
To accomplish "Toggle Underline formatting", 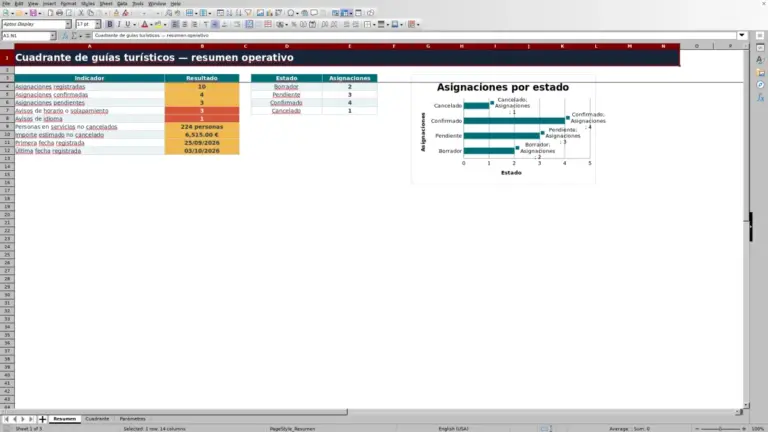I will point(127,24).
